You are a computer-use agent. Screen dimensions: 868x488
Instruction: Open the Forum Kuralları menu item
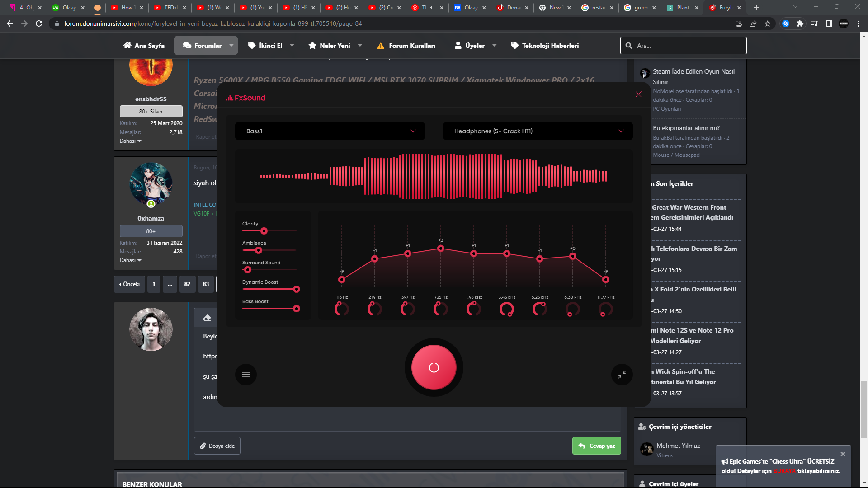[x=406, y=46]
